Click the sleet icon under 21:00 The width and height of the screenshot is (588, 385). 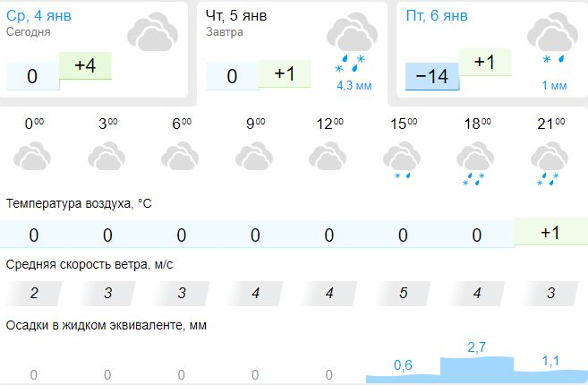point(550,164)
